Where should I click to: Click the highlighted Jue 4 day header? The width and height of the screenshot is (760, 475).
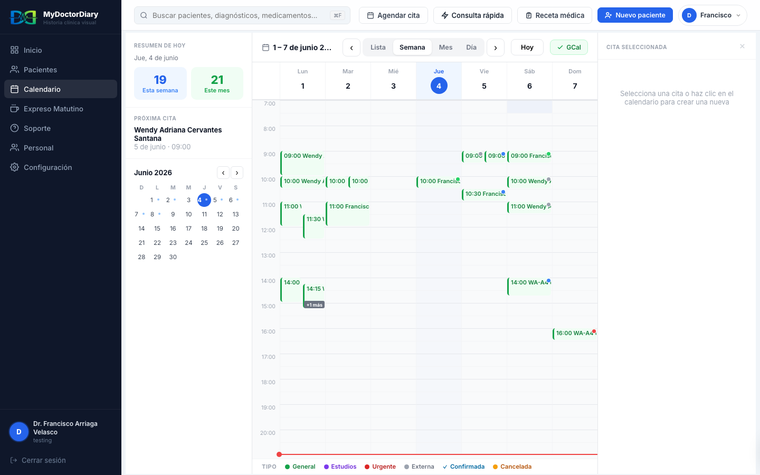point(439,81)
